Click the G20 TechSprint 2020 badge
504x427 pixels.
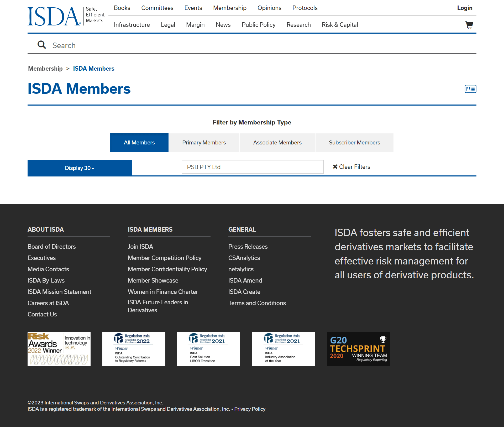tap(358, 349)
